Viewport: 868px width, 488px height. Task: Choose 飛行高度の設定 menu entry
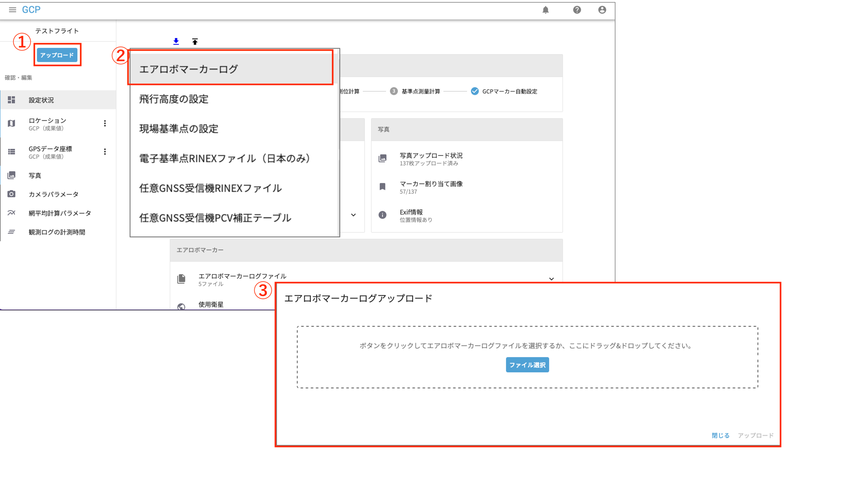pyautogui.click(x=174, y=99)
